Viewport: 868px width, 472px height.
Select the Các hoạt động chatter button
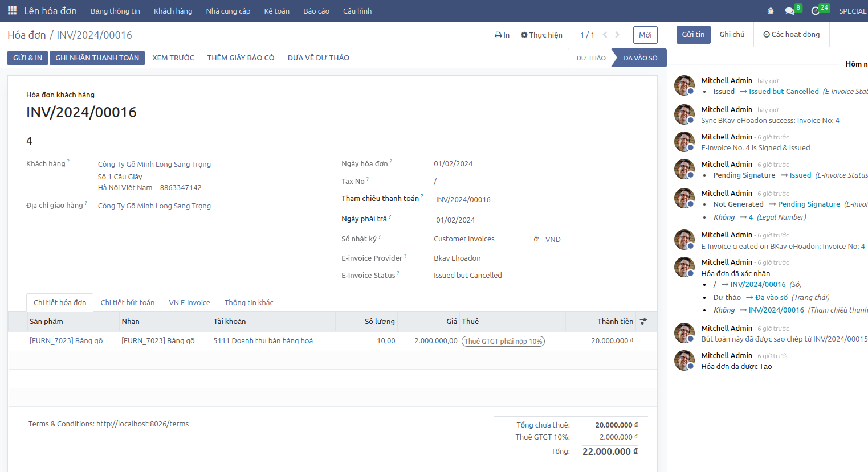click(x=791, y=34)
